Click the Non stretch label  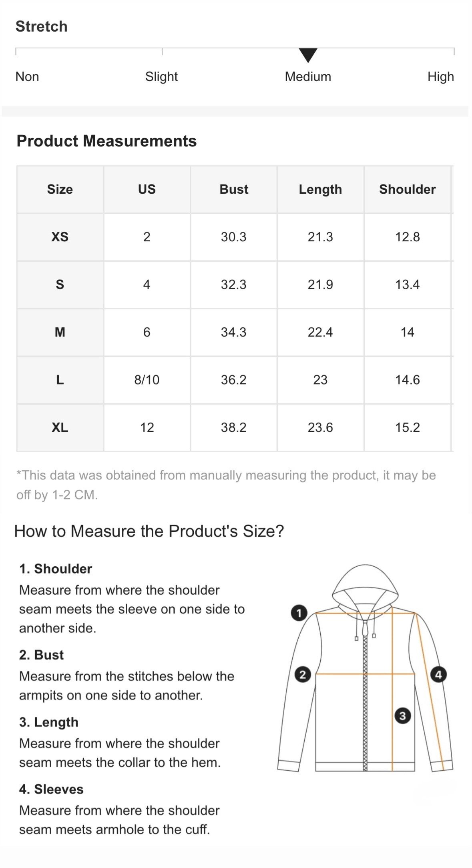pyautogui.click(x=27, y=76)
